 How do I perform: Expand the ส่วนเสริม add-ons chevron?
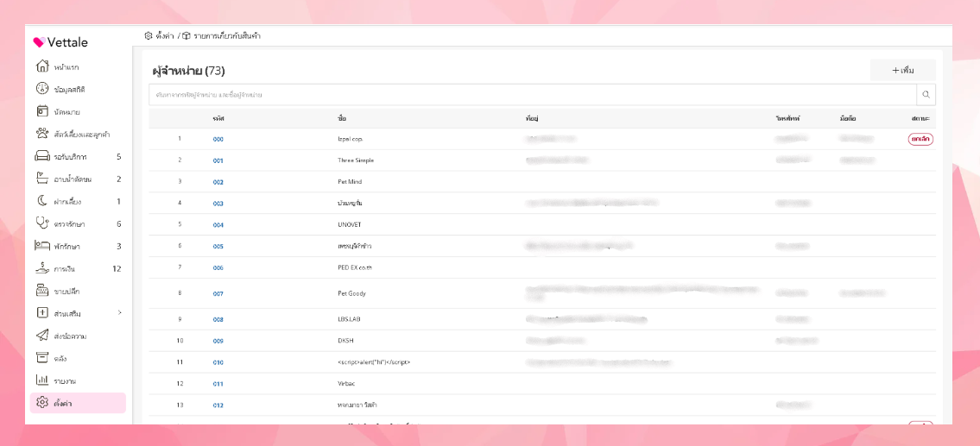(x=119, y=312)
